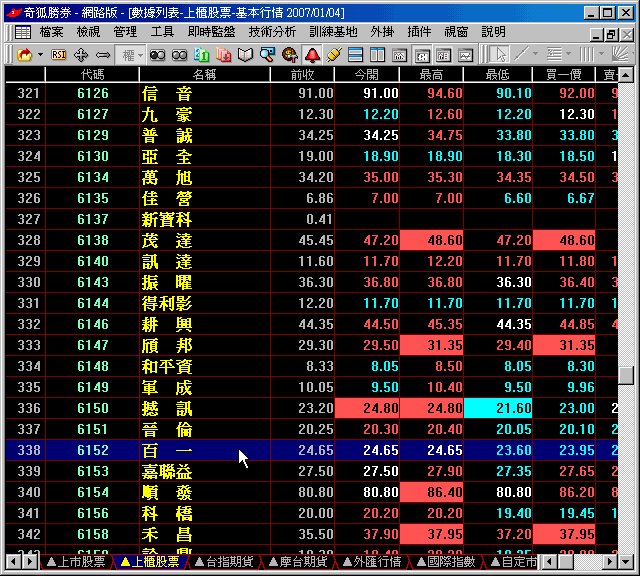640x576 pixels.
Task: Click the vertical scrollbar thumb
Action: pyautogui.click(x=626, y=375)
